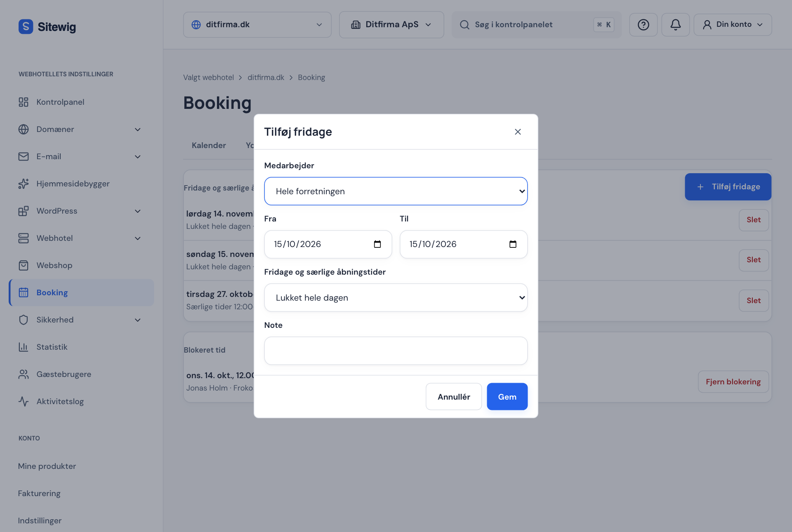This screenshot has width=792, height=532.
Task: Click the Statistik chart icon
Action: [24, 347]
